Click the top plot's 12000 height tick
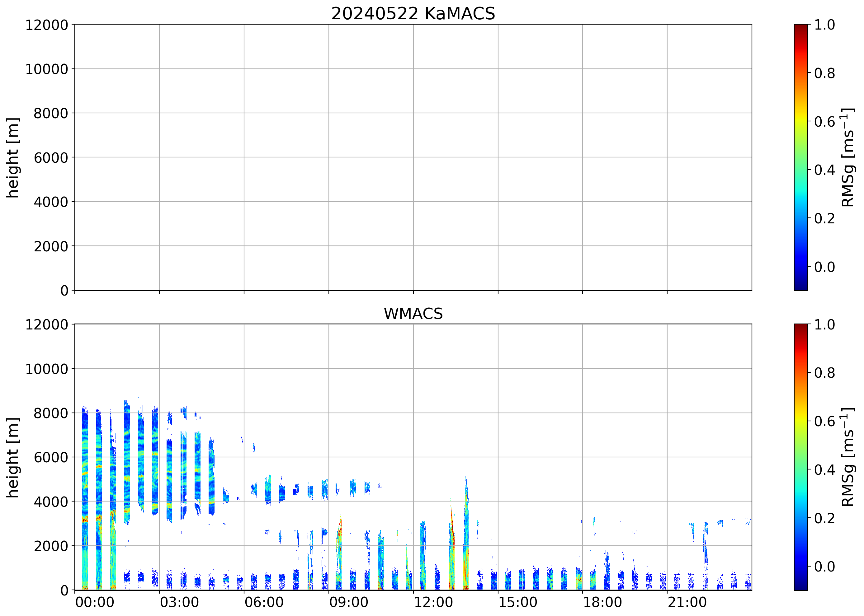864x616 pixels. tap(47, 25)
